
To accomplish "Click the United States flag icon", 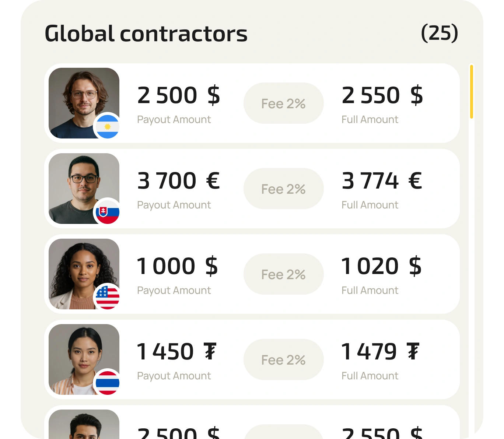I will pyautogui.click(x=108, y=298).
